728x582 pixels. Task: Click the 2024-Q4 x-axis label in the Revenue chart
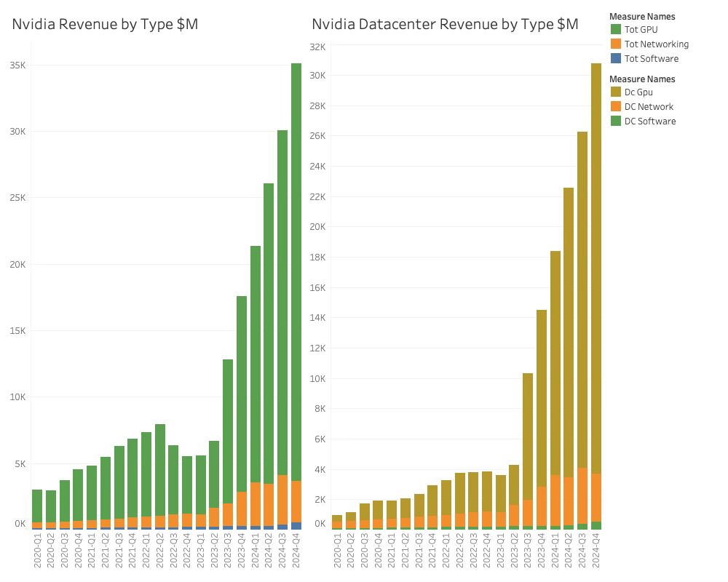(x=296, y=551)
